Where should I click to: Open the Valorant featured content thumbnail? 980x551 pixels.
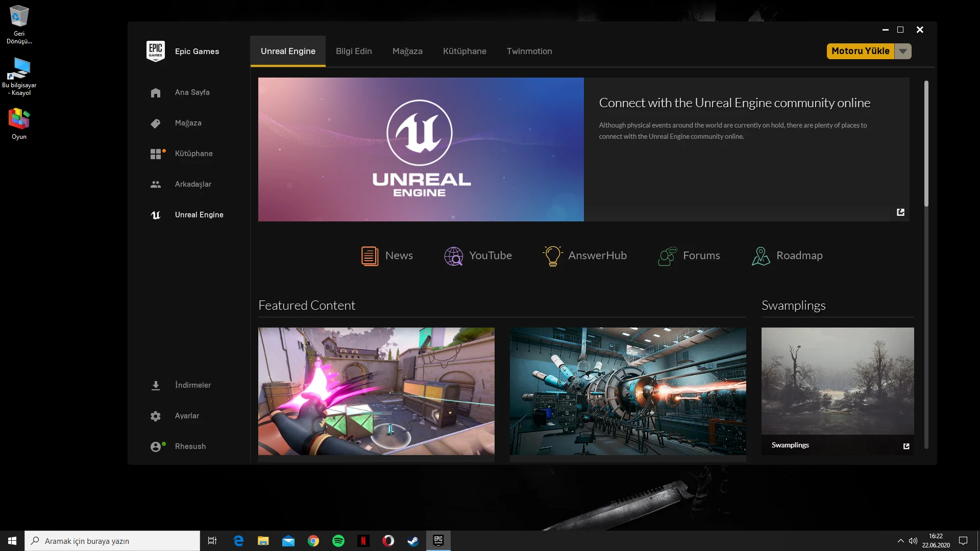coord(376,391)
